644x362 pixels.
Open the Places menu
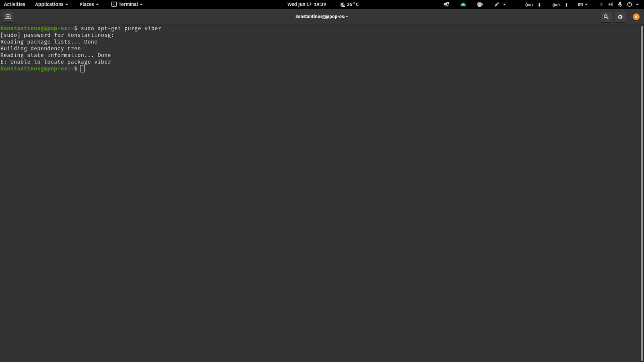[x=89, y=4]
